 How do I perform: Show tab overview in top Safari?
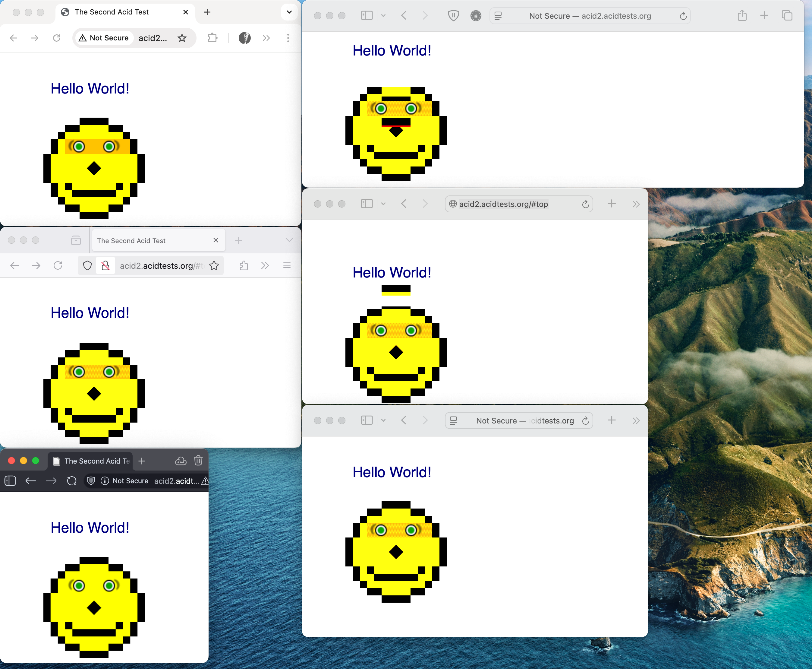pos(787,15)
